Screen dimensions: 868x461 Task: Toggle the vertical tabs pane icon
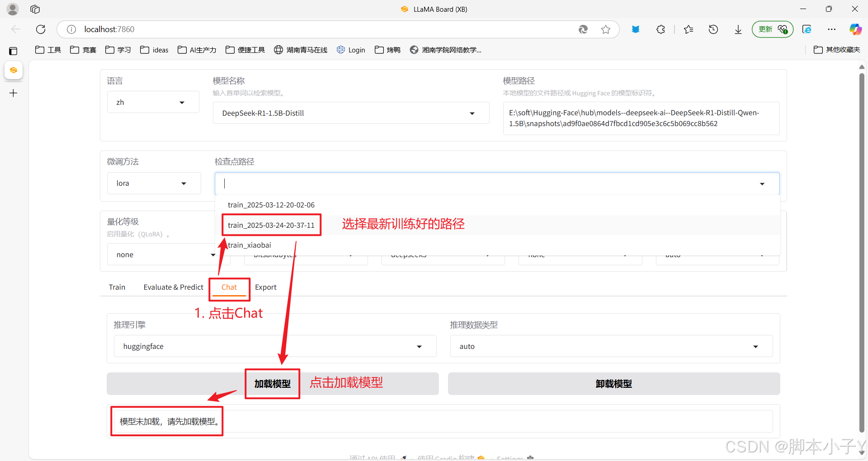point(13,51)
